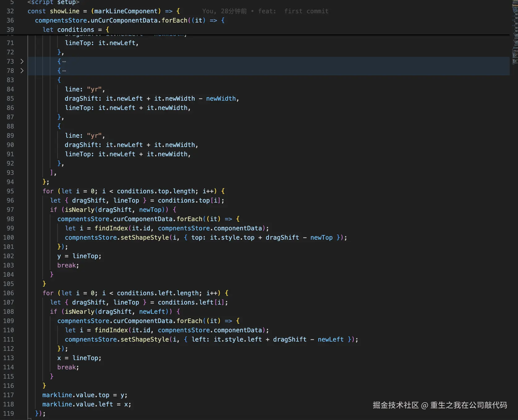Select line number 106 in the gutter
The image size is (518, 420).
[x=8, y=293]
